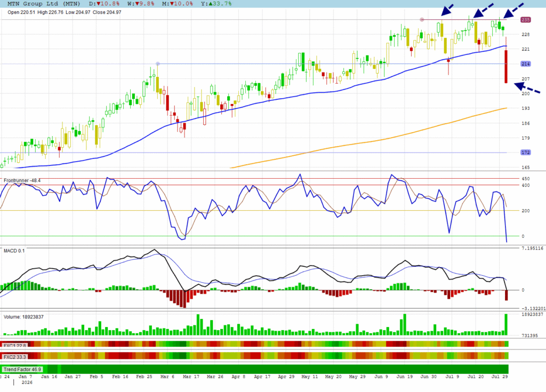Click the 7.195116 MACD axis maximum
The height and width of the screenshot is (392, 546).
tap(533, 248)
